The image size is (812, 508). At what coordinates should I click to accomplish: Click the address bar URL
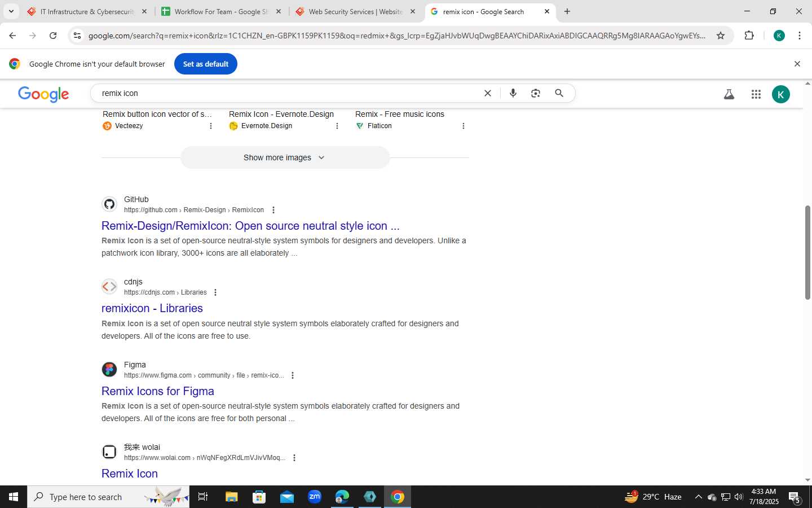tap(397, 36)
